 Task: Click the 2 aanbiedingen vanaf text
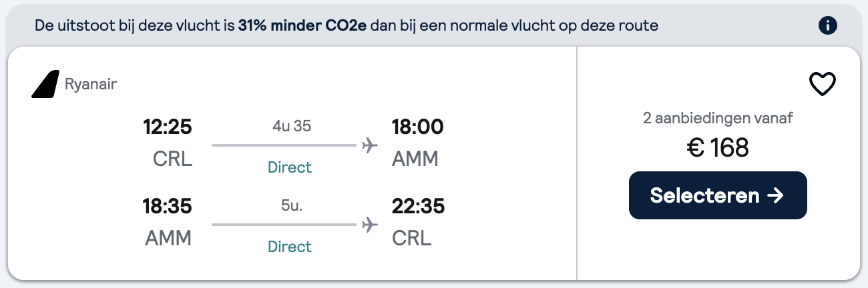[x=718, y=119]
